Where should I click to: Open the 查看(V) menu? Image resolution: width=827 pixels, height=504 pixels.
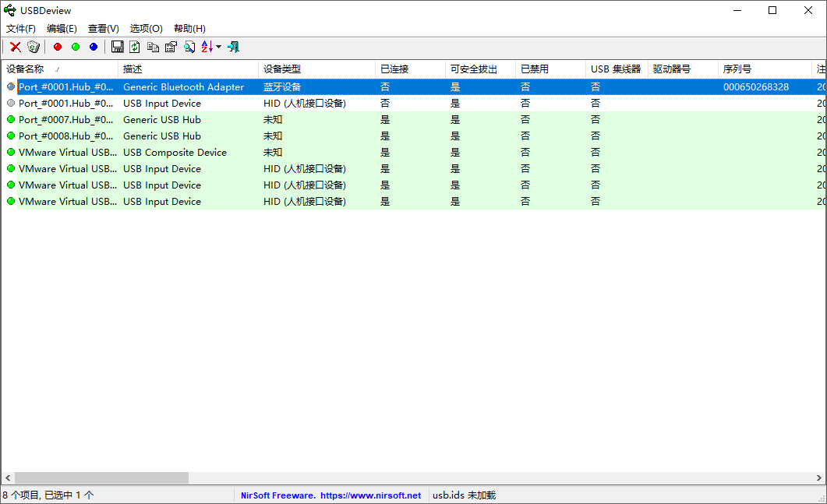pos(104,29)
